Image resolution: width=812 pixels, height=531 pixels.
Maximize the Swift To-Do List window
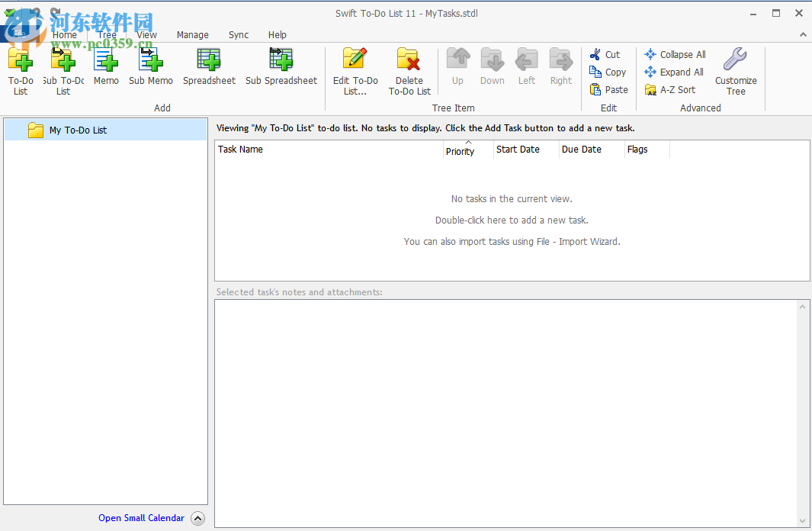[x=775, y=14]
